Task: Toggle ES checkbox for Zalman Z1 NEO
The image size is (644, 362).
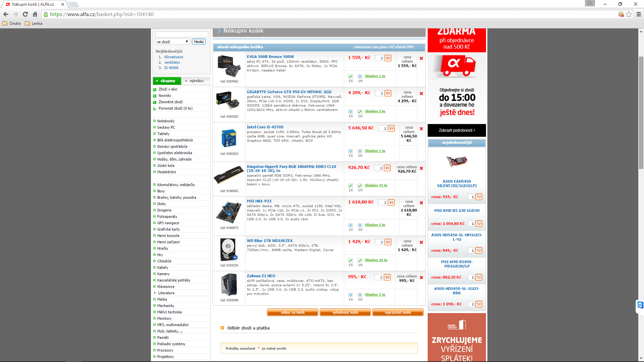Action: click(351, 295)
